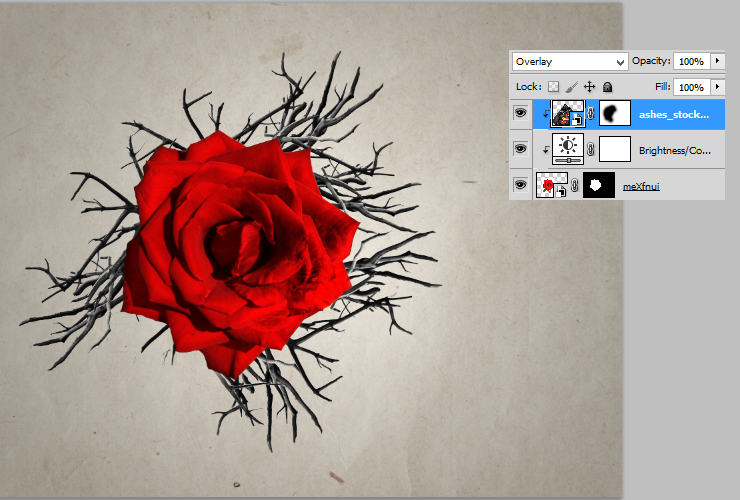Select the Brightness/Co... layer name
740x500 pixels.
(674, 151)
